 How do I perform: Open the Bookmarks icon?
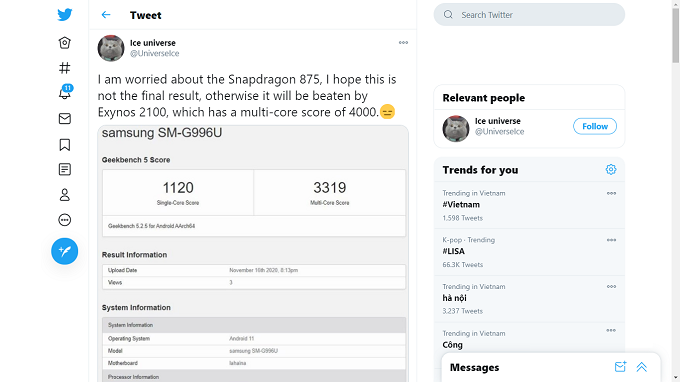[65, 144]
